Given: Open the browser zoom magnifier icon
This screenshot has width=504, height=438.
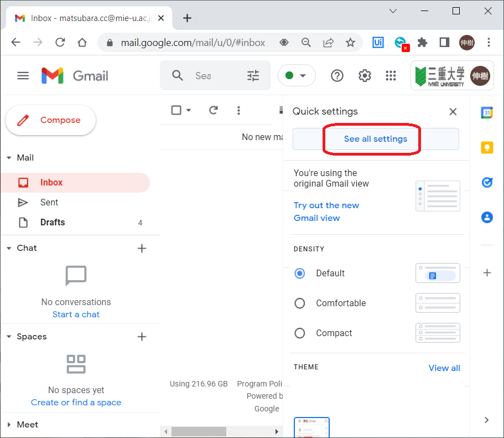Looking at the screenshot, I should 306,43.
